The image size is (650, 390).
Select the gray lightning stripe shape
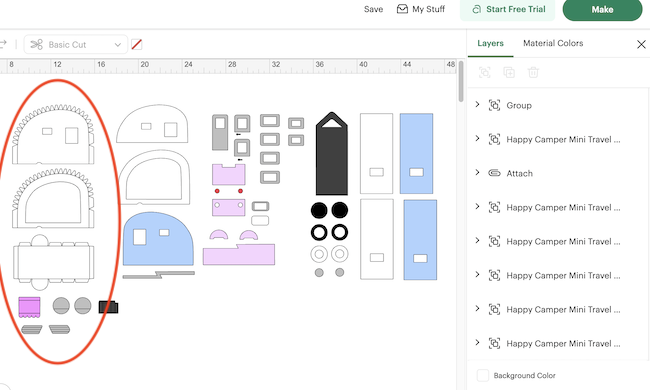(159, 275)
